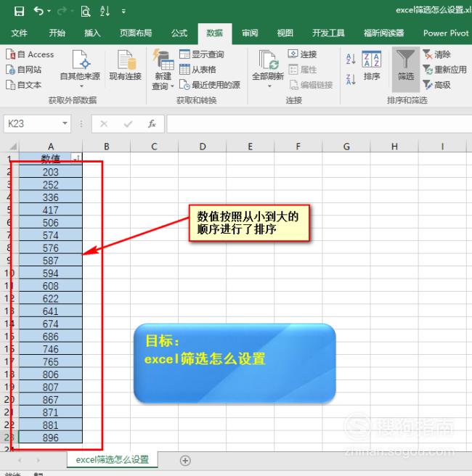Toggle the 筛选 filter button
The image size is (472, 476).
click(406, 69)
